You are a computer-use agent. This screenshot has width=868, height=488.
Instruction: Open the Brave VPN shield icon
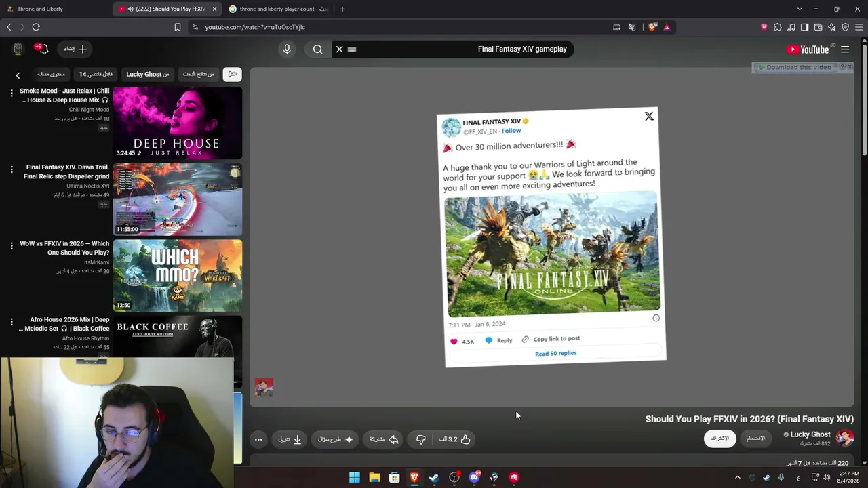tap(846, 27)
